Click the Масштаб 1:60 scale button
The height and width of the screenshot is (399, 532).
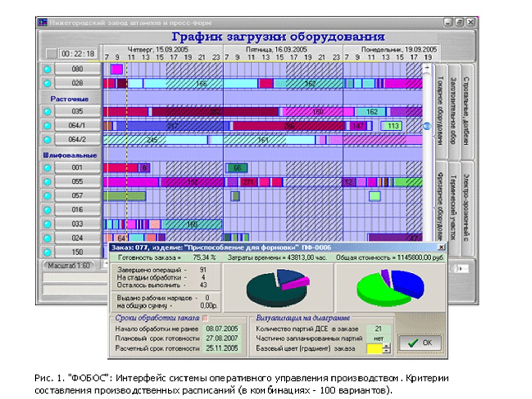[x=69, y=265]
